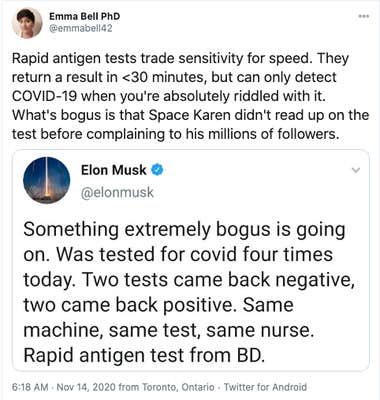Image resolution: width=380 pixels, height=400 pixels.
Task: Click the blue verified badge
Action: [x=157, y=170]
